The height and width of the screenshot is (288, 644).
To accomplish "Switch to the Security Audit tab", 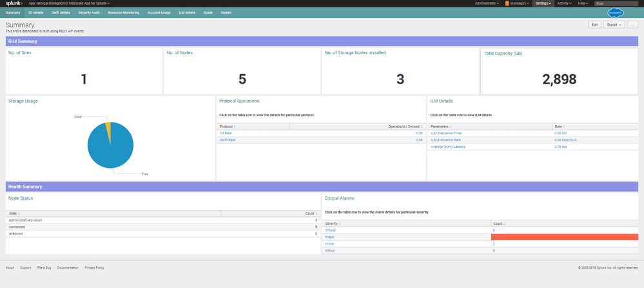I will coord(89,12).
